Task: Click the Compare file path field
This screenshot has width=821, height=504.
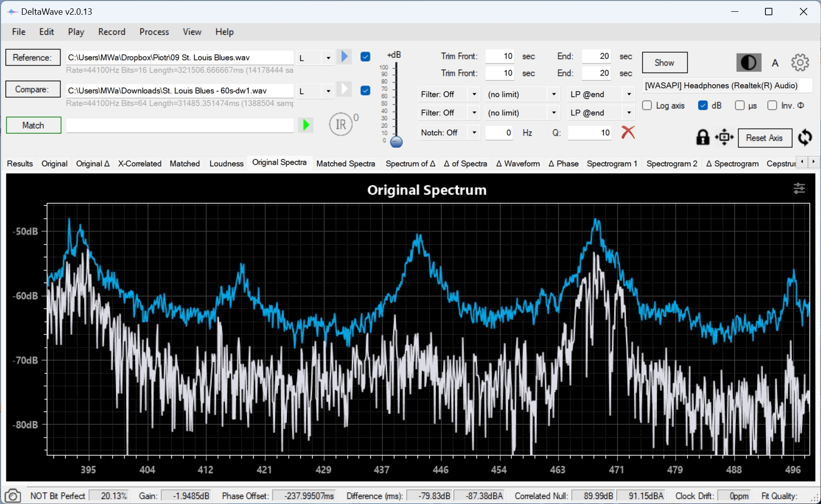Action: pyautogui.click(x=180, y=91)
